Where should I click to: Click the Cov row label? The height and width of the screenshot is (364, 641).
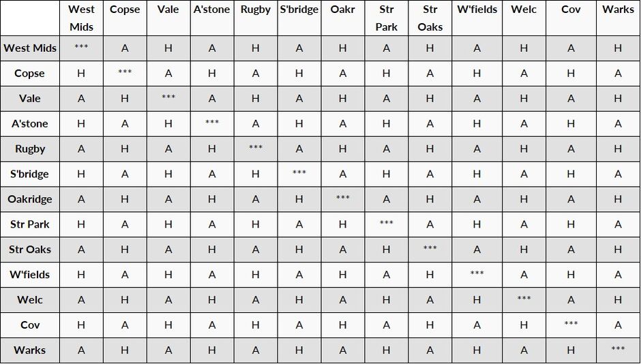click(x=30, y=325)
